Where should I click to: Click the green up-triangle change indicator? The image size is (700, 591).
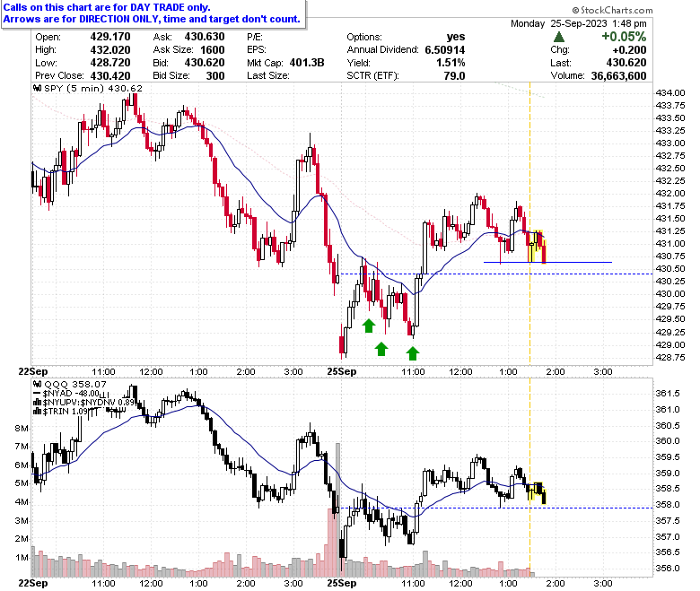click(558, 37)
